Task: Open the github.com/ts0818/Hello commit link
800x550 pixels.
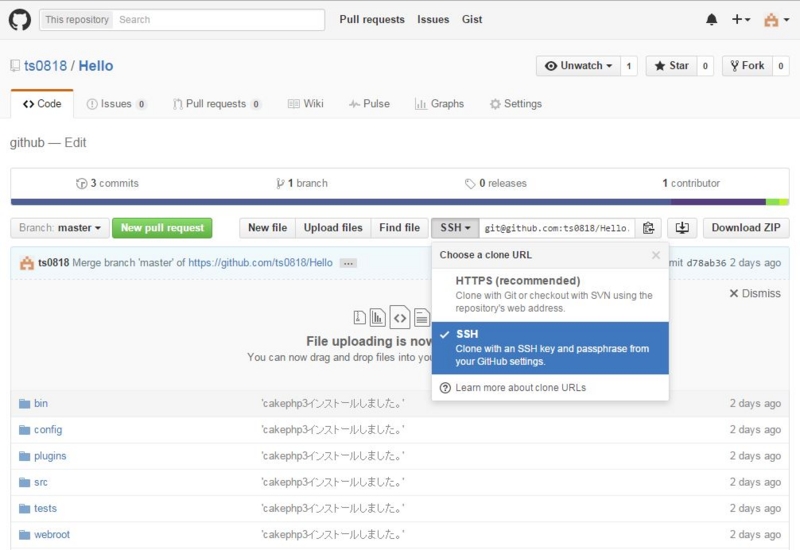Action: coord(260,263)
